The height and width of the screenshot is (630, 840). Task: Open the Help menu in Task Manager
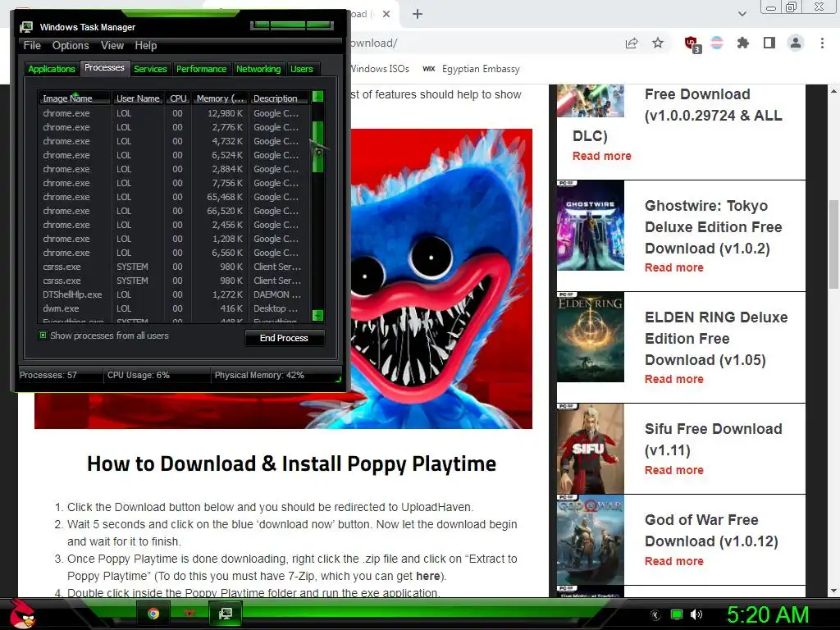click(146, 46)
